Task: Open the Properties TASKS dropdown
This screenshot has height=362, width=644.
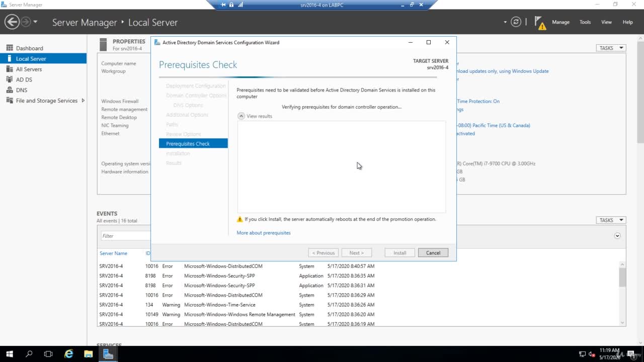Action: (x=611, y=48)
